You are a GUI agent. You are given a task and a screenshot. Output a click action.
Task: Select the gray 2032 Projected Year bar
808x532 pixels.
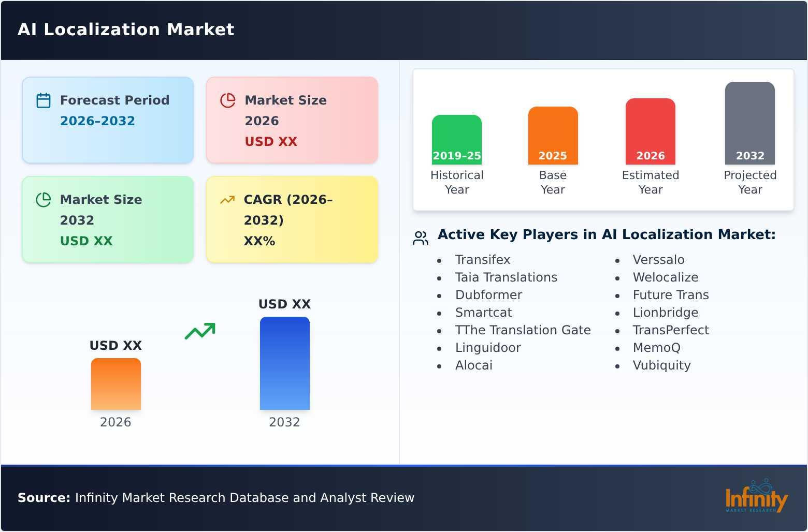[x=750, y=123]
